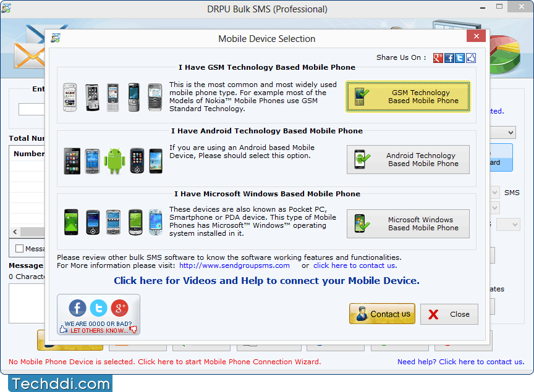Choose Android Technology Based Mobile Phone
This screenshot has height=392, width=534.
click(x=408, y=160)
